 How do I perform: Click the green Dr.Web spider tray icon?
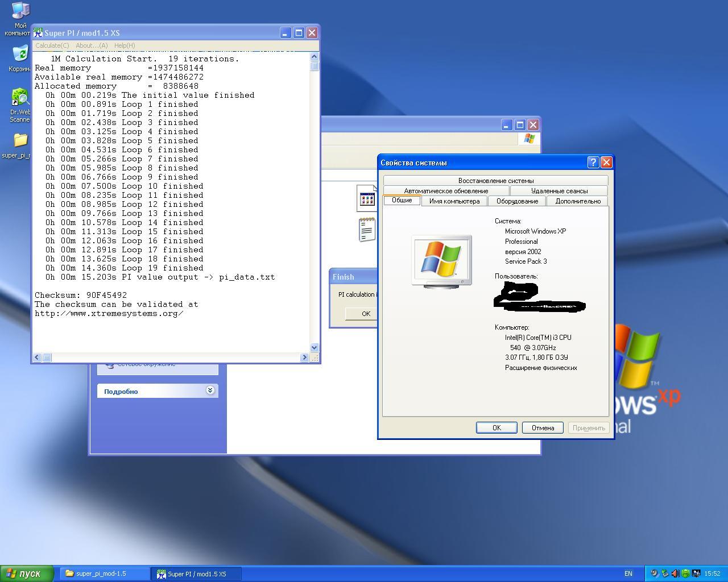(x=685, y=573)
